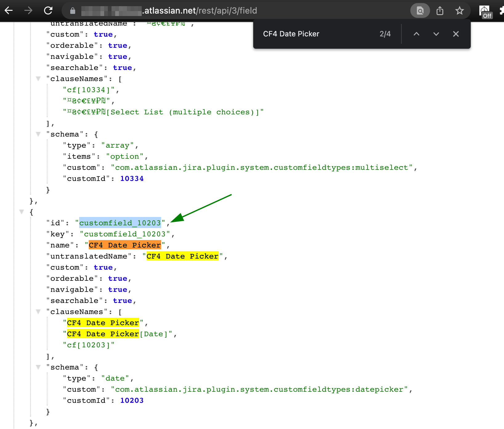Click the browser forward arrow
The image size is (504, 429).
point(28,11)
